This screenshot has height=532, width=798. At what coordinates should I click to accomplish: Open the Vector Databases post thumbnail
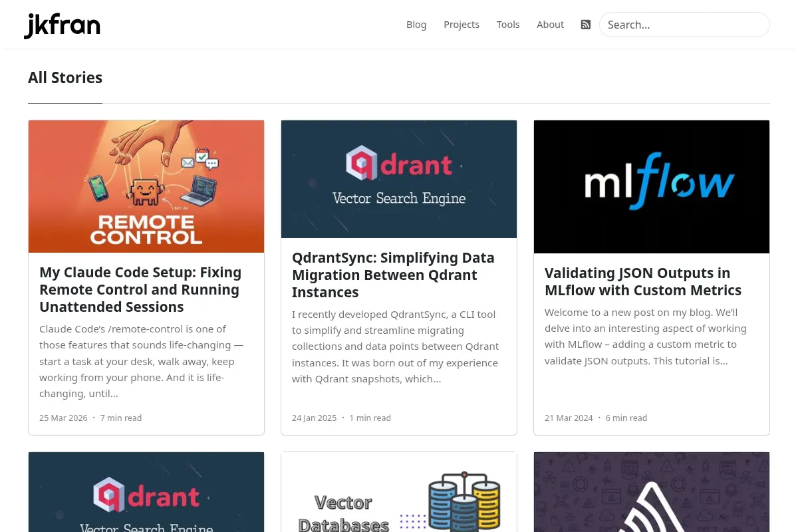pyautogui.click(x=399, y=492)
